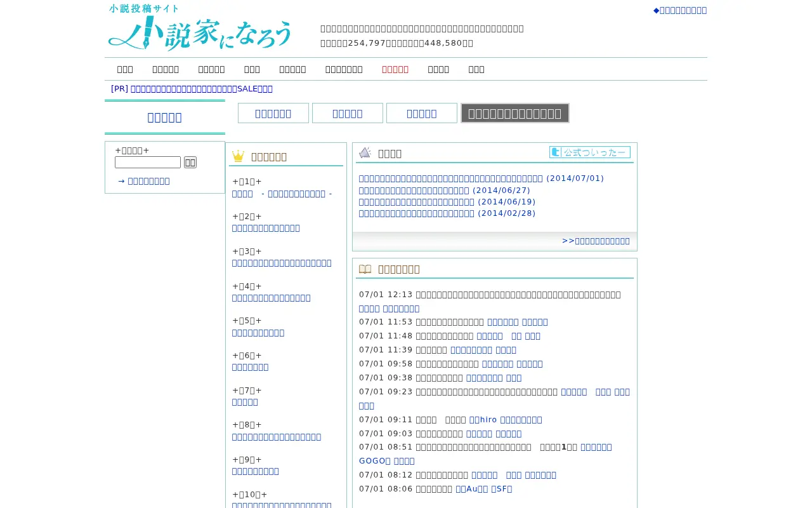Click the "254,797" count in the header text
Image resolution: width=812 pixels, height=508 pixels.
pyautogui.click(x=367, y=43)
